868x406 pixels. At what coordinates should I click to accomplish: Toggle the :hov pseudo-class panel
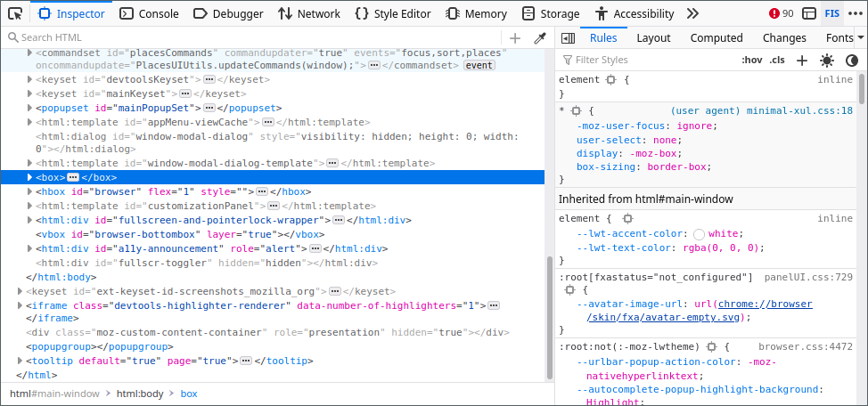pyautogui.click(x=752, y=60)
